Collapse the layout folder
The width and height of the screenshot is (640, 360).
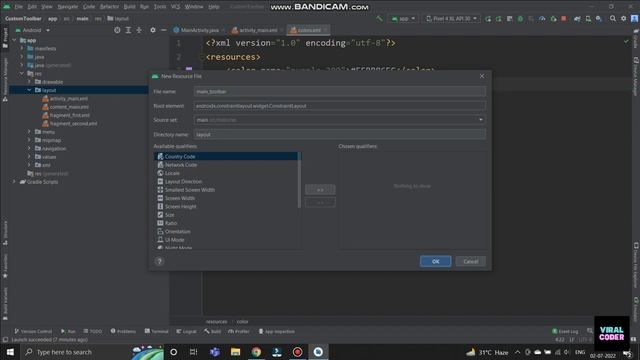coord(29,90)
